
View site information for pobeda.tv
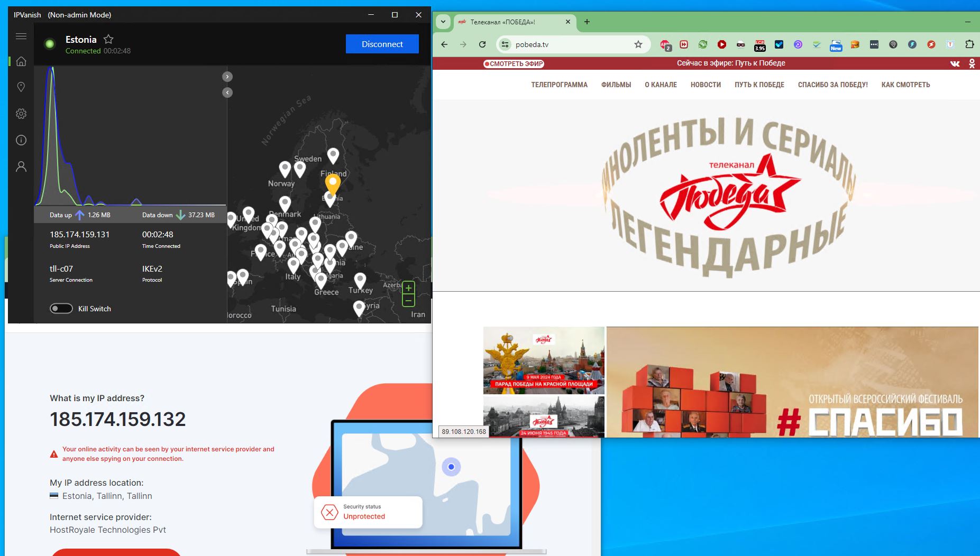505,44
